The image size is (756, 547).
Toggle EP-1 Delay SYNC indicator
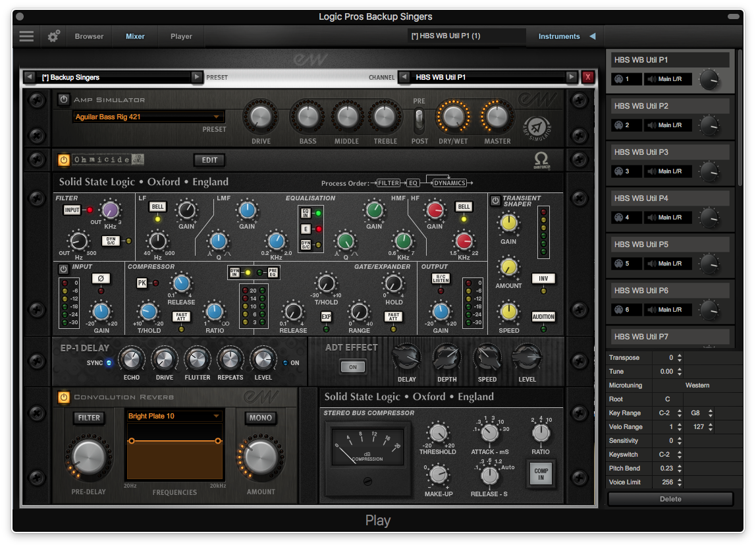pos(109,362)
